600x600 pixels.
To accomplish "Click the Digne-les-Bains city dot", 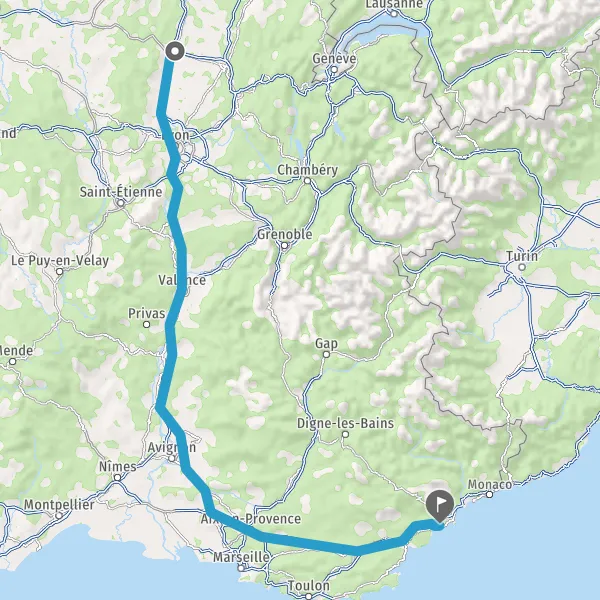I will [345, 434].
